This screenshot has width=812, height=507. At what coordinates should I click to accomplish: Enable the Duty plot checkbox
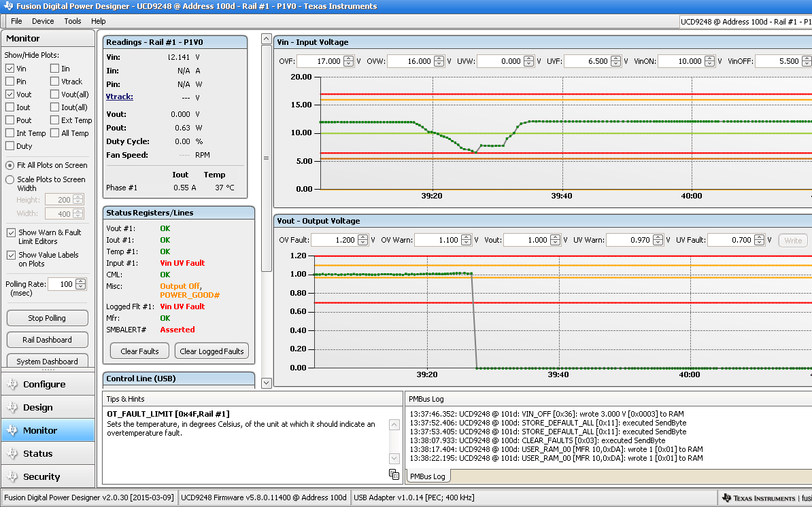[x=10, y=146]
